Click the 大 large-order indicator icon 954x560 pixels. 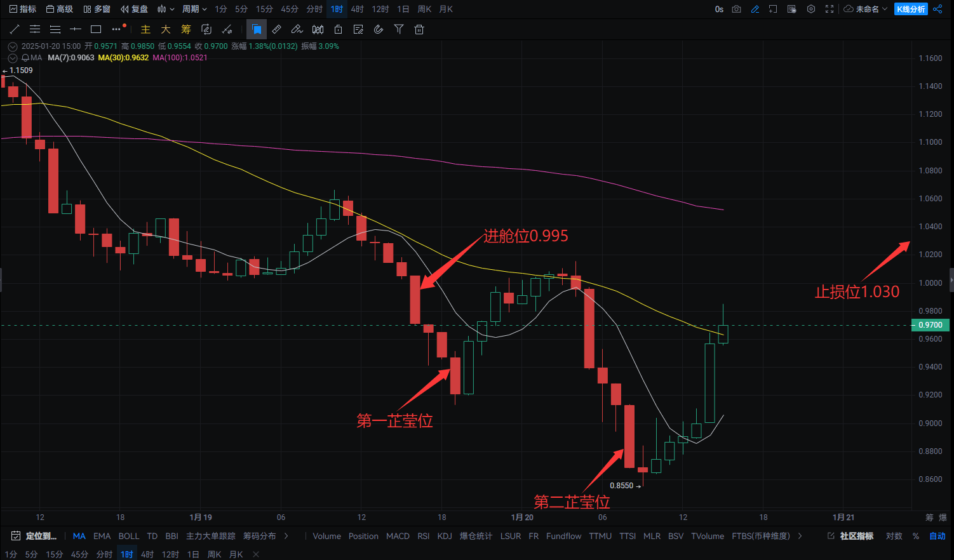tap(166, 29)
